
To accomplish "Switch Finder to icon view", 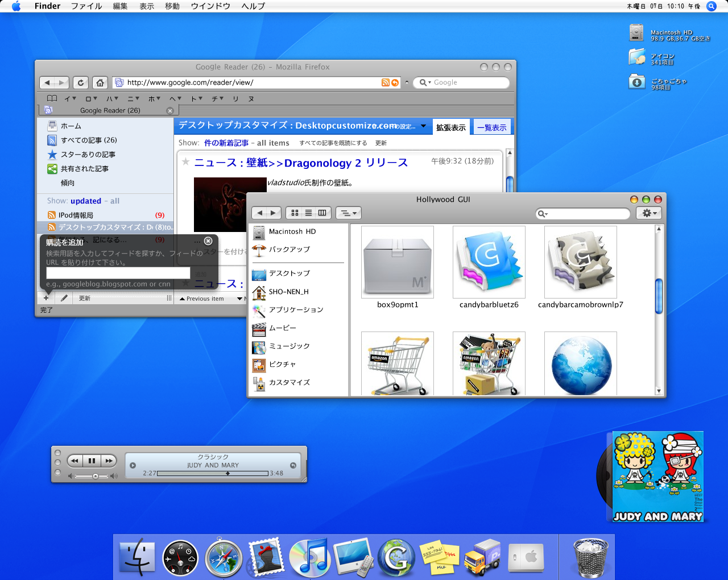I will [295, 213].
